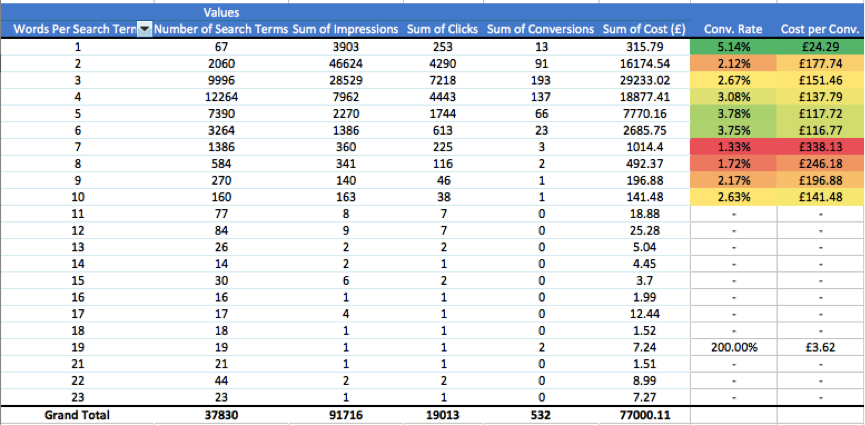This screenshot has width=865, height=425.
Task: Select the Sum of Clicks header cell
Action: click(442, 29)
